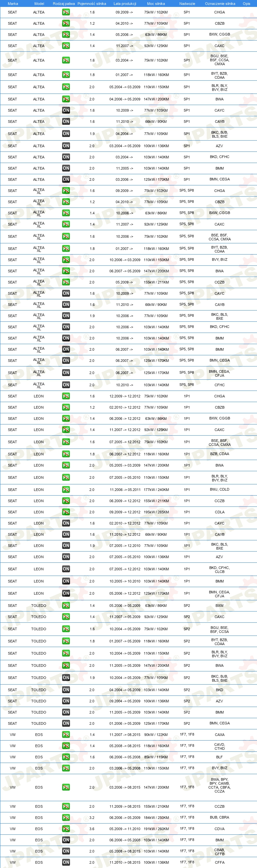This screenshot has height=868, width=257.
Task: Click diesel ON icon for ALTEA CAYC engine
Action: pos(66,110)
